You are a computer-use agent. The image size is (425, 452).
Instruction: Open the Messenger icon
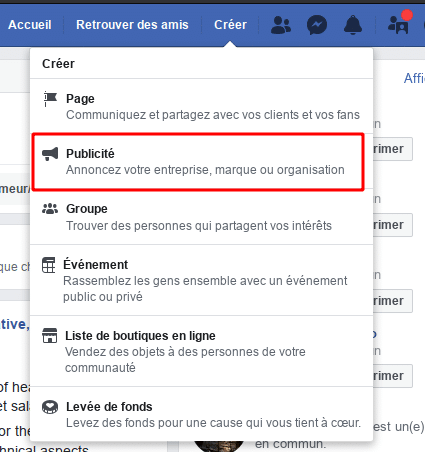click(317, 25)
